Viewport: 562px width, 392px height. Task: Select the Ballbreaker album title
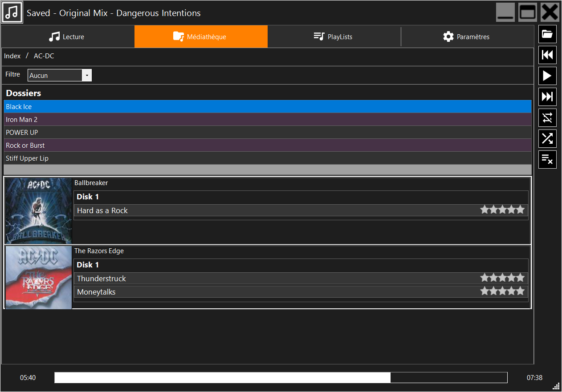click(x=91, y=183)
